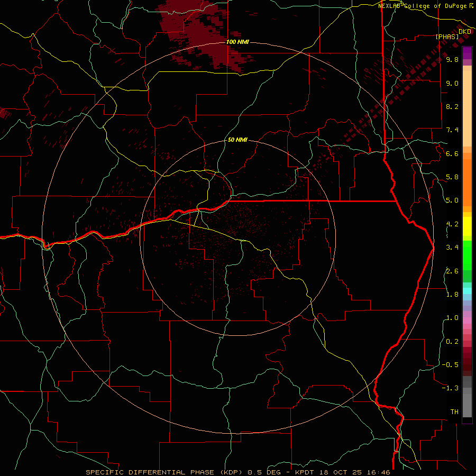Select the 4.2 legend value
This screenshot has width=476, height=476.
click(x=452, y=224)
